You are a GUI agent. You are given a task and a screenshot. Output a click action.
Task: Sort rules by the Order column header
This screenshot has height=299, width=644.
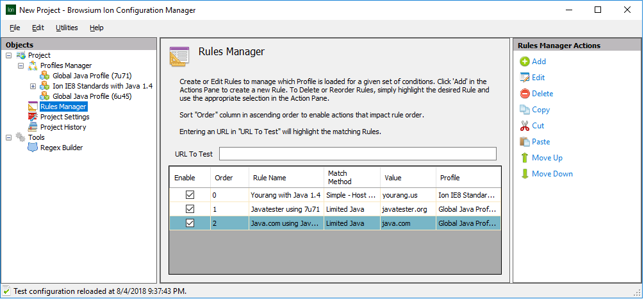pyautogui.click(x=224, y=178)
